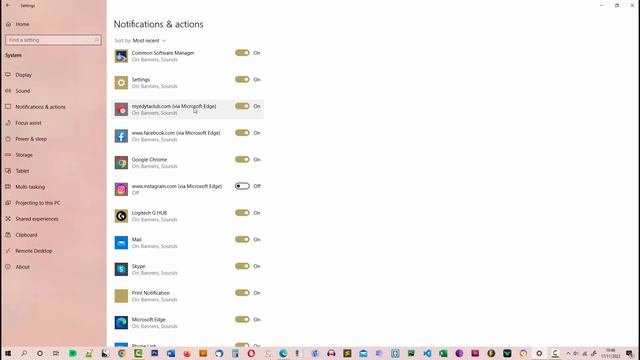Turn off Common Software Manager notifications
This screenshot has height=360, width=640.
242,53
